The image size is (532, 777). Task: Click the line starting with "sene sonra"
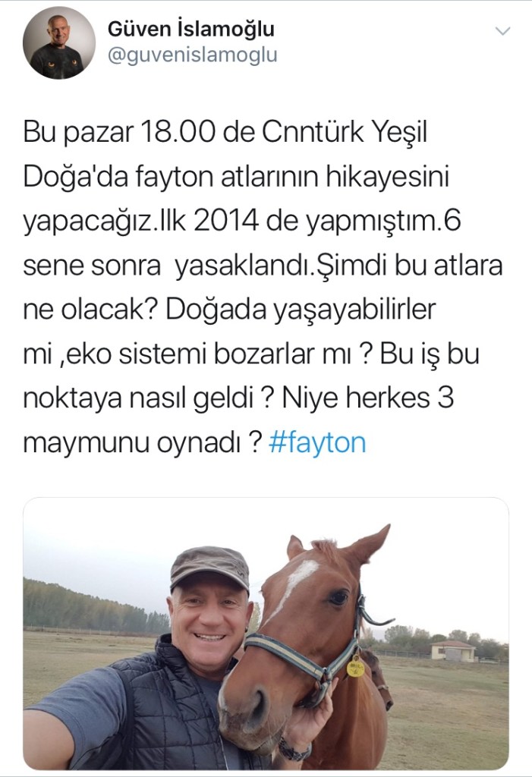coord(263,266)
